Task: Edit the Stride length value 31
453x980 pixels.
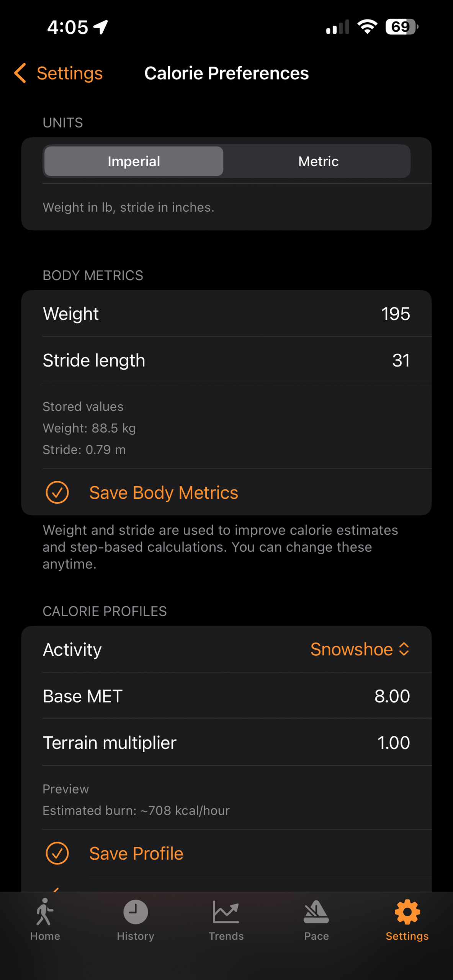Action: coord(401,360)
